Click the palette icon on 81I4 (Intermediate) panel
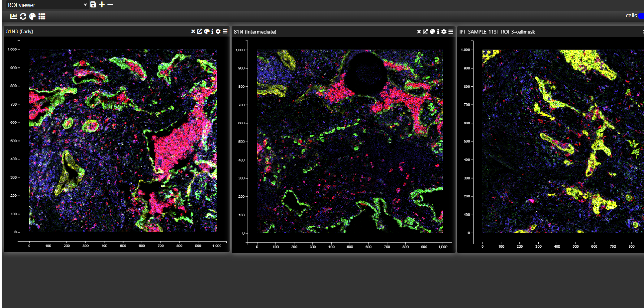The width and height of the screenshot is (644, 308). coord(432,32)
